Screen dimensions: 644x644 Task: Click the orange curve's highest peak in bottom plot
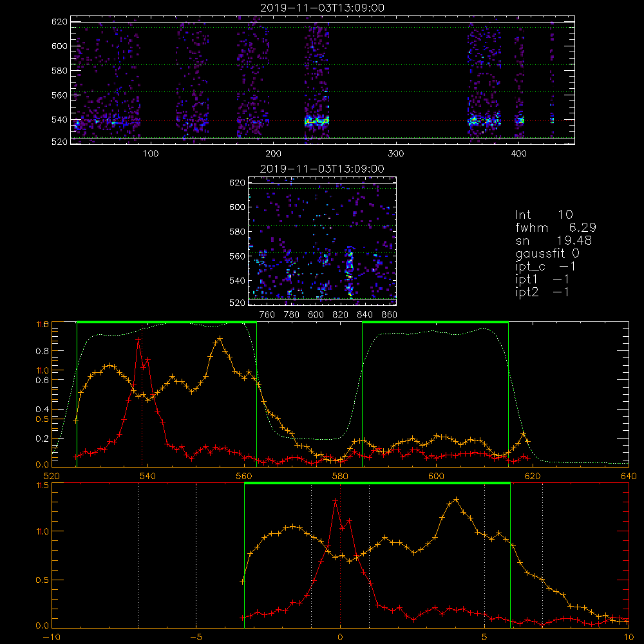(457, 500)
